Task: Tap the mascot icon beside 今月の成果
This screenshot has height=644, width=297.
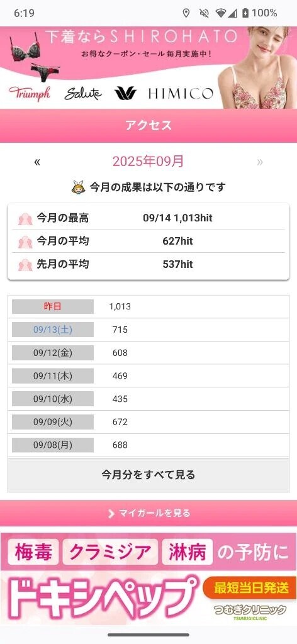Action: point(79,187)
